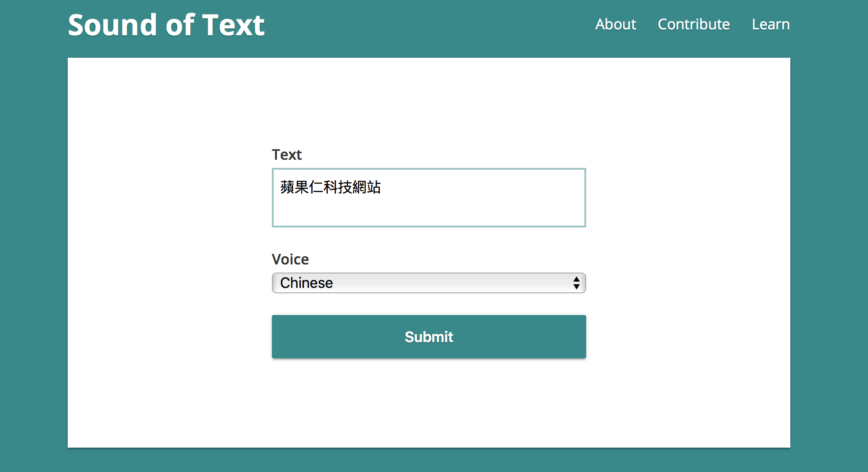The height and width of the screenshot is (472, 868).
Task: Go to the Learn page
Action: pos(770,24)
